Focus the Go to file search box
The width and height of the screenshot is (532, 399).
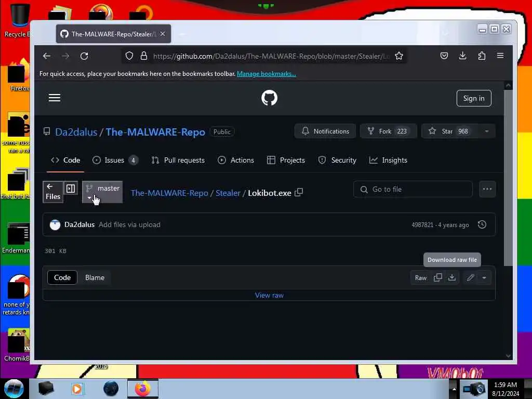[x=413, y=189]
